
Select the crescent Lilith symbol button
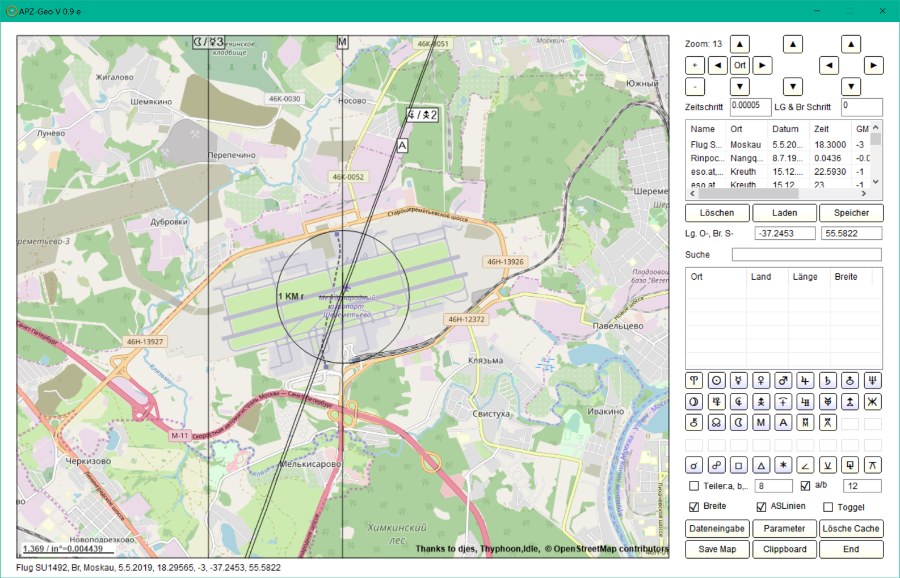pos(739,423)
